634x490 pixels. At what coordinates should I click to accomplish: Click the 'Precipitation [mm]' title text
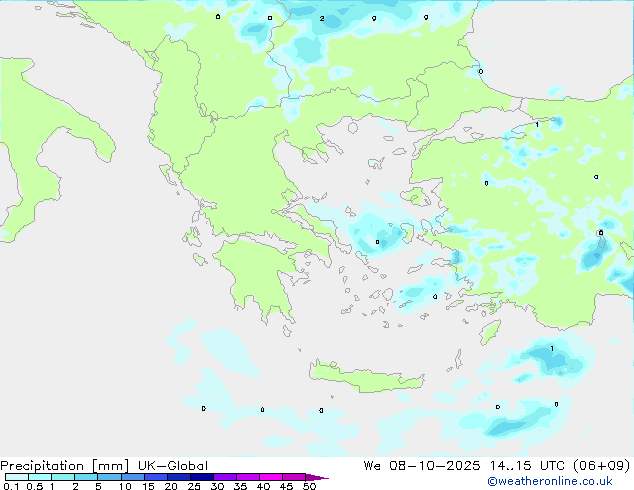pyautogui.click(x=64, y=466)
